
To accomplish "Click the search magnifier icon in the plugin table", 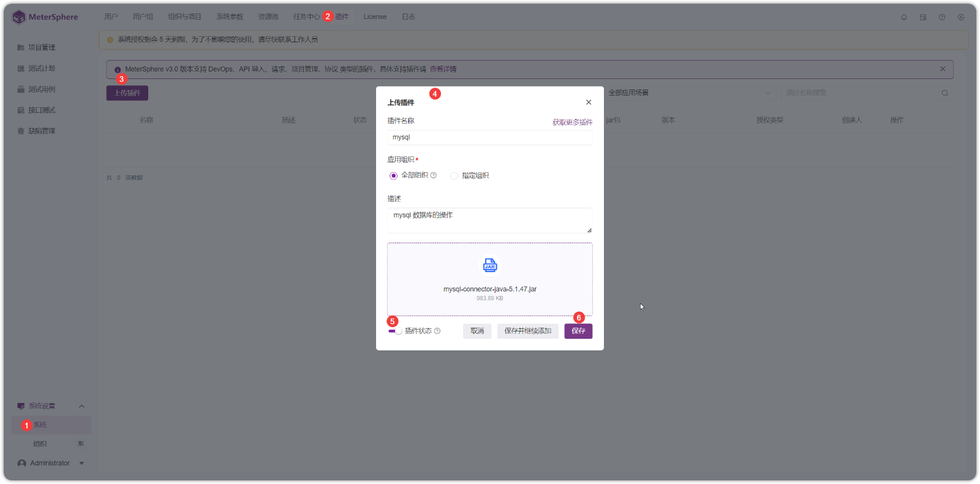I will click(945, 93).
